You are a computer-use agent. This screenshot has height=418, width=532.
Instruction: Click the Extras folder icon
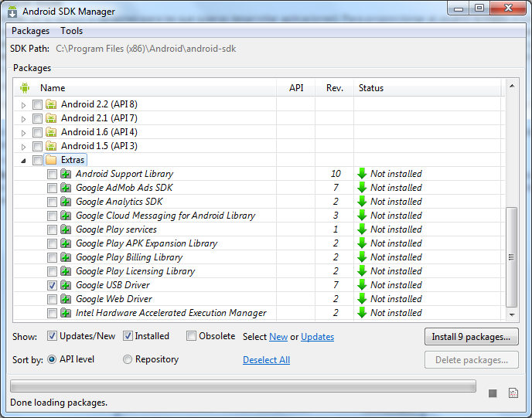tap(51, 160)
